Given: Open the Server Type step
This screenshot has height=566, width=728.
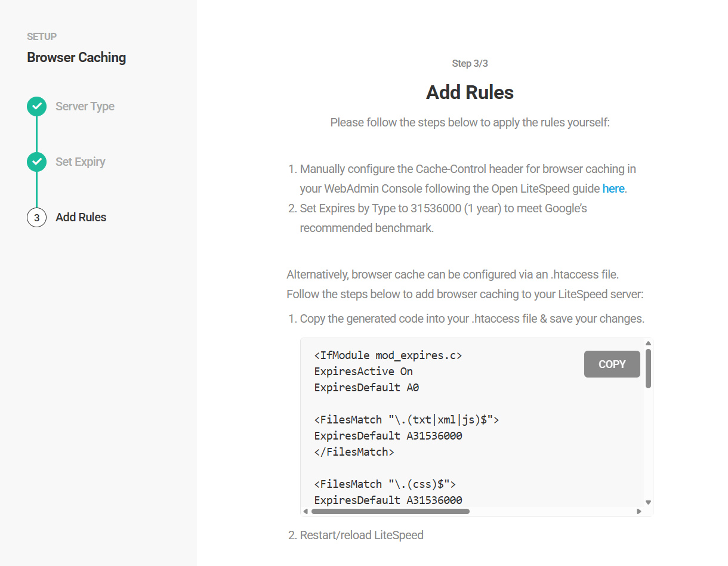Looking at the screenshot, I should (x=85, y=107).
